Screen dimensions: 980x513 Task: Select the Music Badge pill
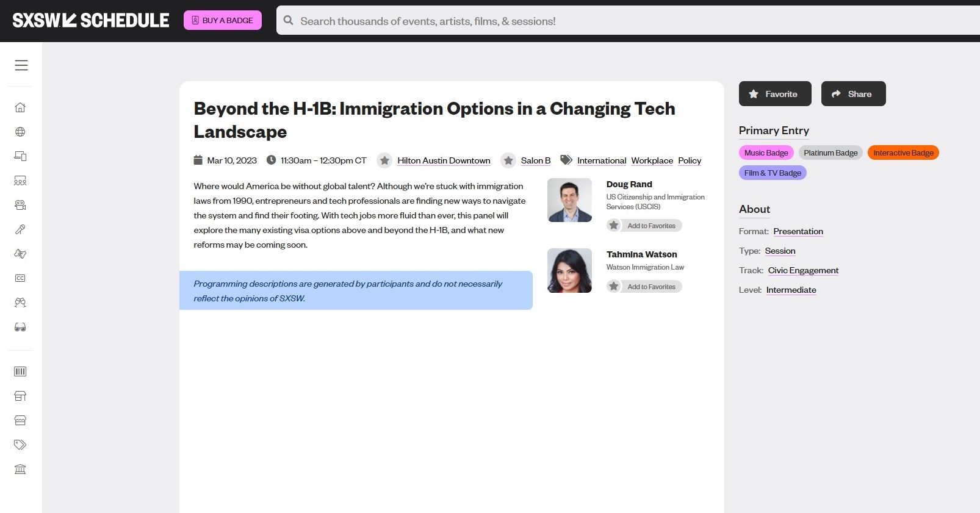(766, 152)
